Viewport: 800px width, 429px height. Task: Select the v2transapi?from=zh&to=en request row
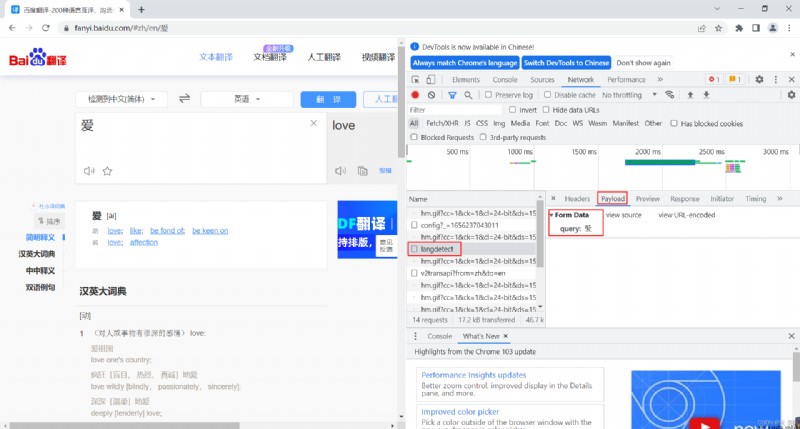click(472, 273)
